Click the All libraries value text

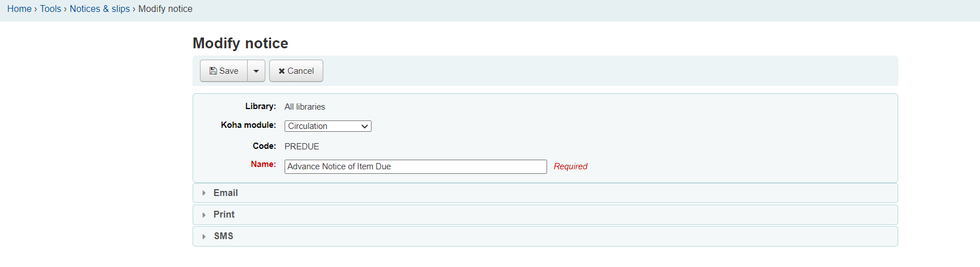coord(305,107)
